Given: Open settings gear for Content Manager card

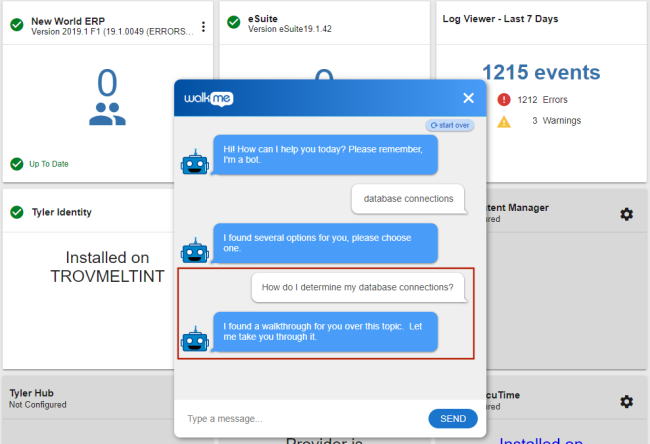Looking at the screenshot, I should click(x=626, y=214).
